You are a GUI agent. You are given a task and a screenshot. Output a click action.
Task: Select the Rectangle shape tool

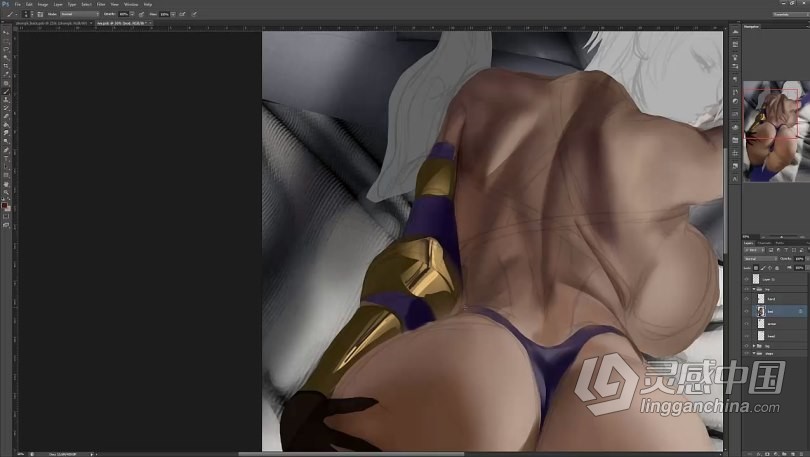[6, 175]
